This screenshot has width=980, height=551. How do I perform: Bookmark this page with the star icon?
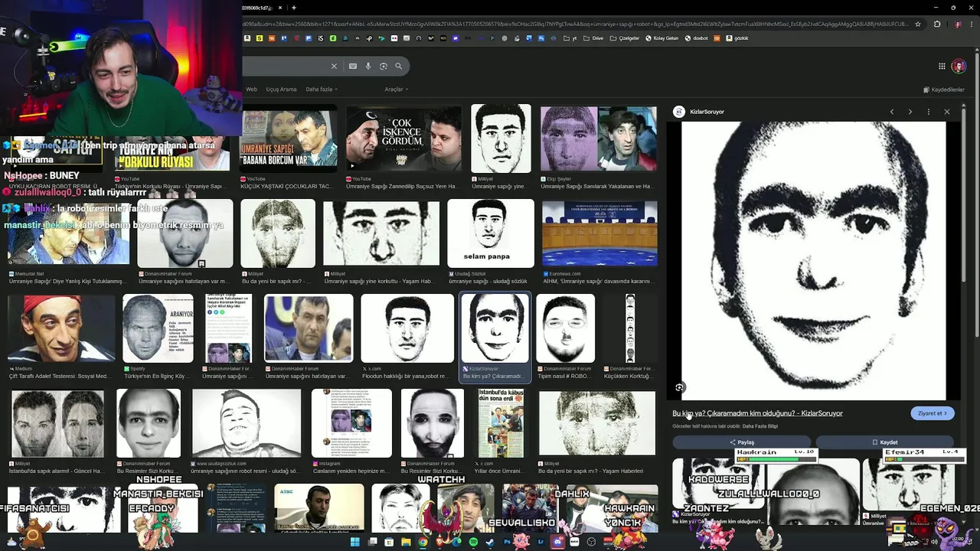[x=918, y=24]
